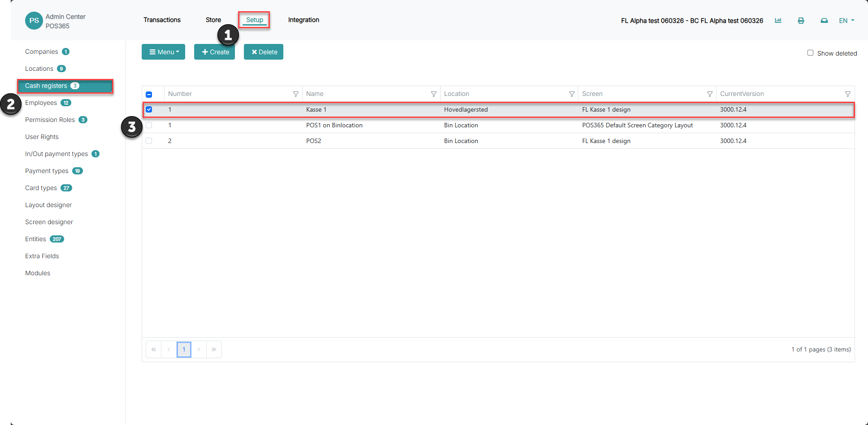This screenshot has height=425, width=868.
Task: Open filter icon for Number column
Action: point(295,94)
